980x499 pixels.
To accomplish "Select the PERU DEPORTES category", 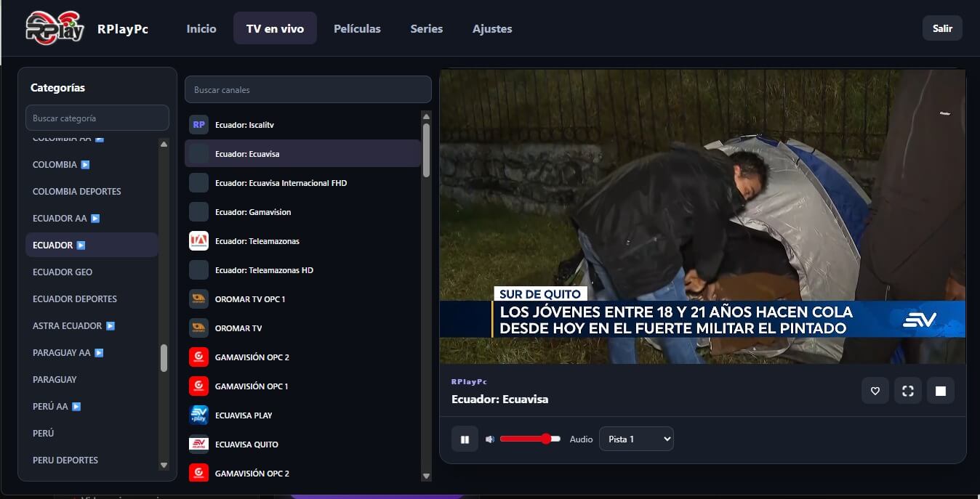I will click(x=92, y=461).
